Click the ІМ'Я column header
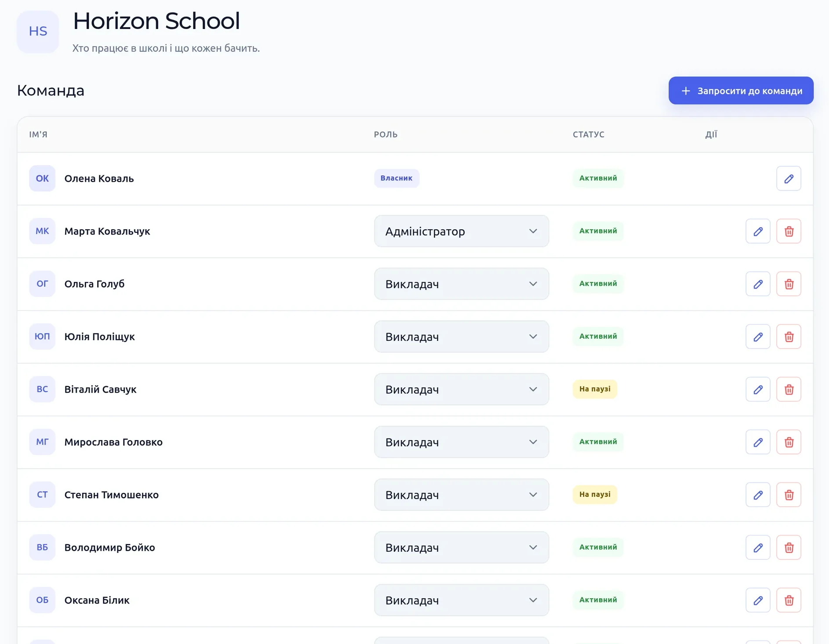This screenshot has width=829, height=644. pos(38,134)
